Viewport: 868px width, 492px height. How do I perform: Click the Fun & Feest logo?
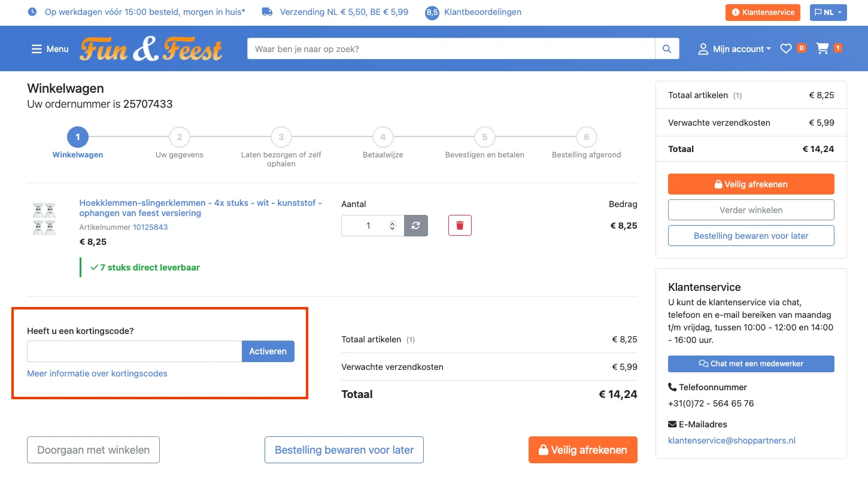click(151, 50)
